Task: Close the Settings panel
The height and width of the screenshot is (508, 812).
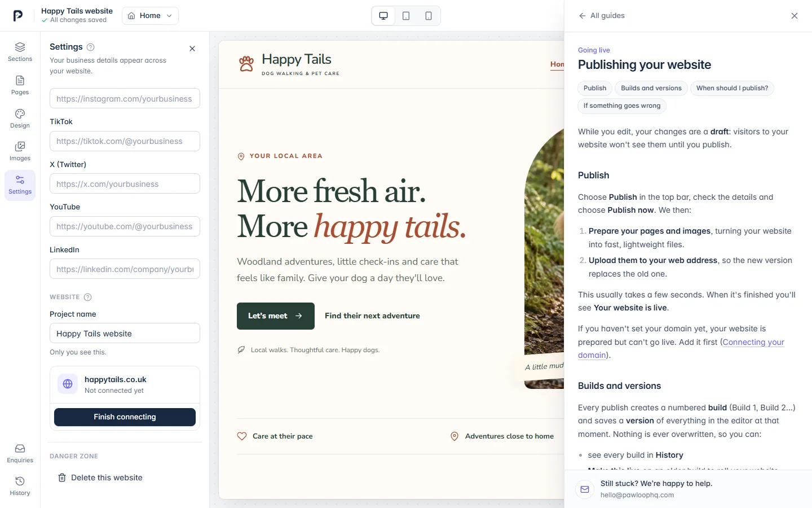Action: tap(192, 49)
